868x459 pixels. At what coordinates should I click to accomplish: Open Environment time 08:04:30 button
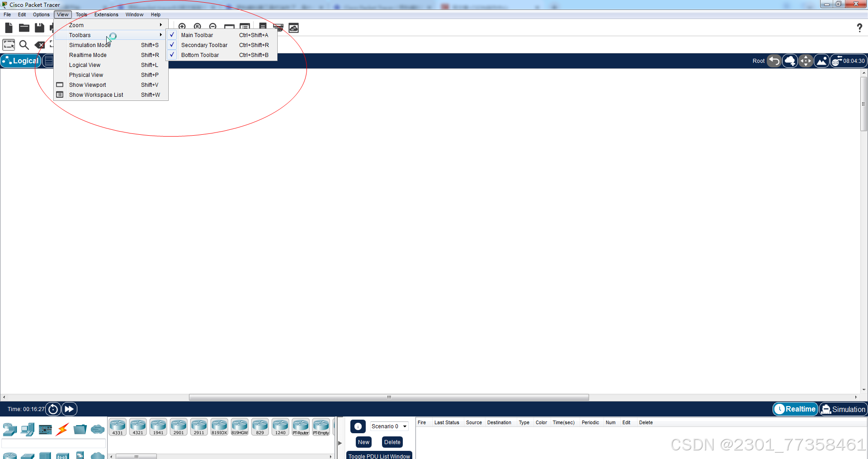848,61
